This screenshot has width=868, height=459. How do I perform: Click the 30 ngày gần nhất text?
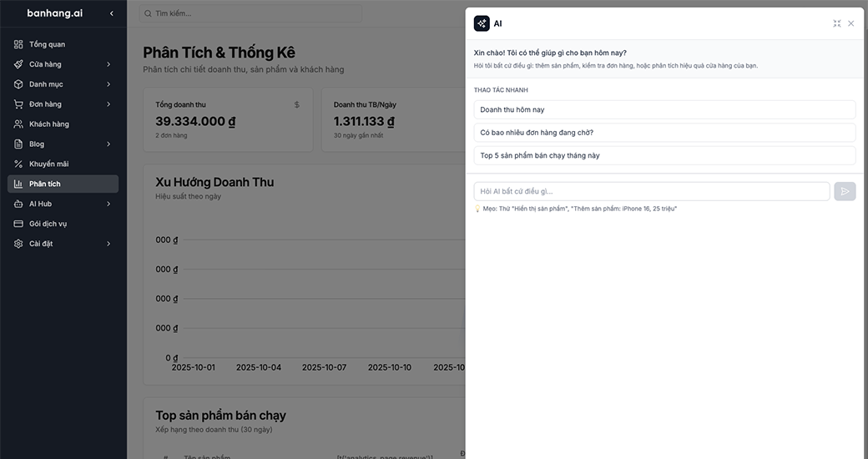[358, 135]
